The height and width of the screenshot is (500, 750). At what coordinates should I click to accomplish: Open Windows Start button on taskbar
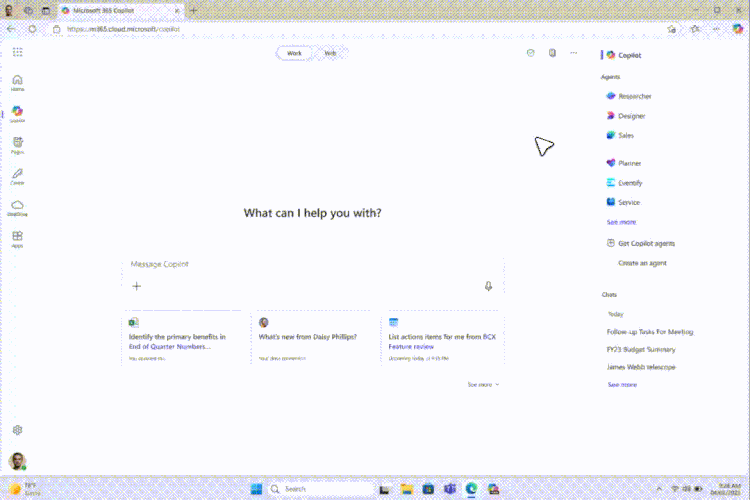256,489
